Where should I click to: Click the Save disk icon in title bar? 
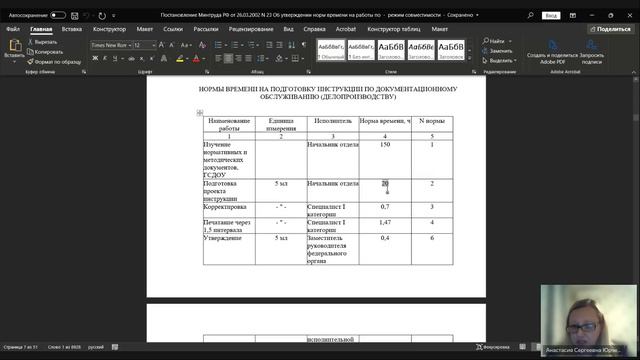pos(75,16)
